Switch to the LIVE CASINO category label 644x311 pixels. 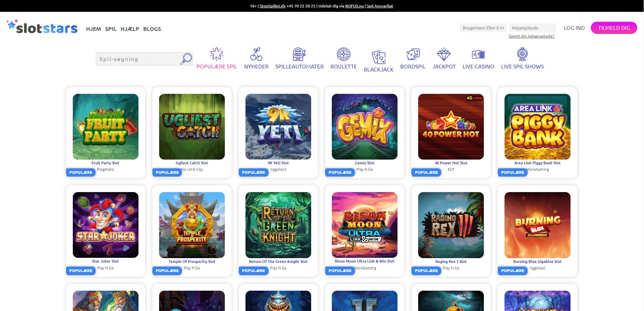[x=478, y=67]
